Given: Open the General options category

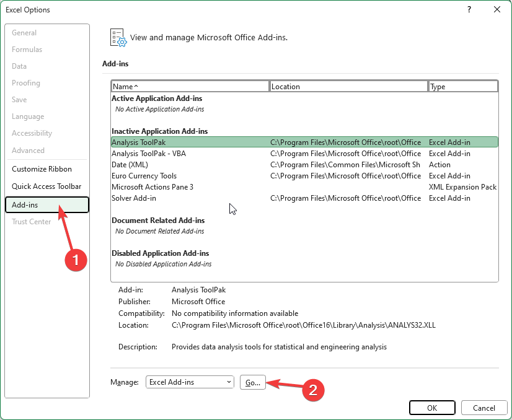Looking at the screenshot, I should point(24,33).
